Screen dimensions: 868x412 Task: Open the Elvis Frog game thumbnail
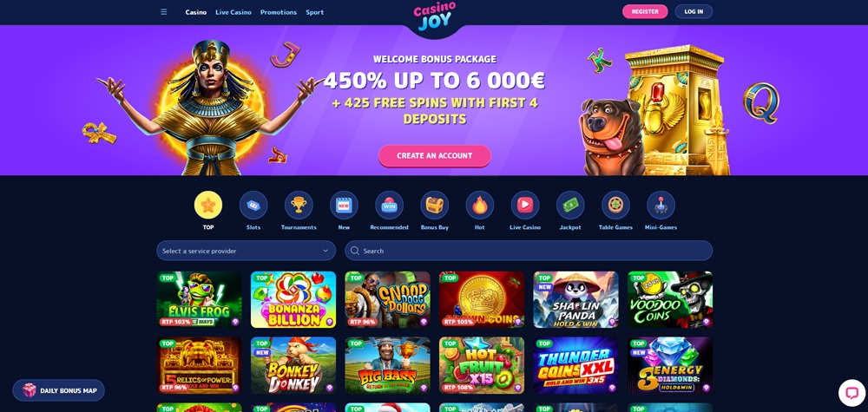tap(199, 299)
